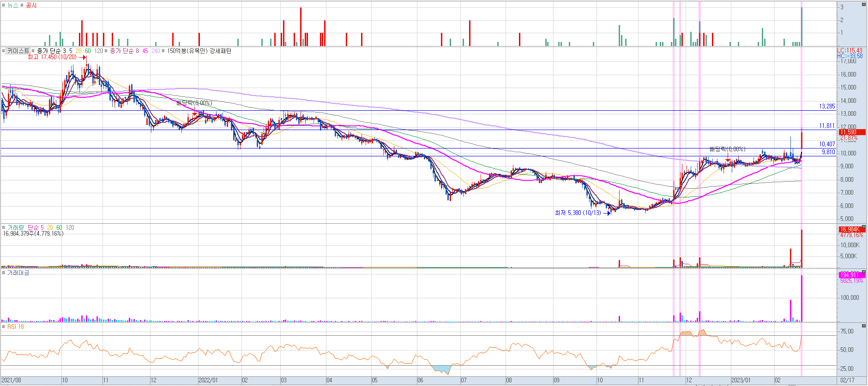This screenshot has height=386, width=868.
Task: Toggle the square marker before 키이스트
Action: click(x=4, y=51)
